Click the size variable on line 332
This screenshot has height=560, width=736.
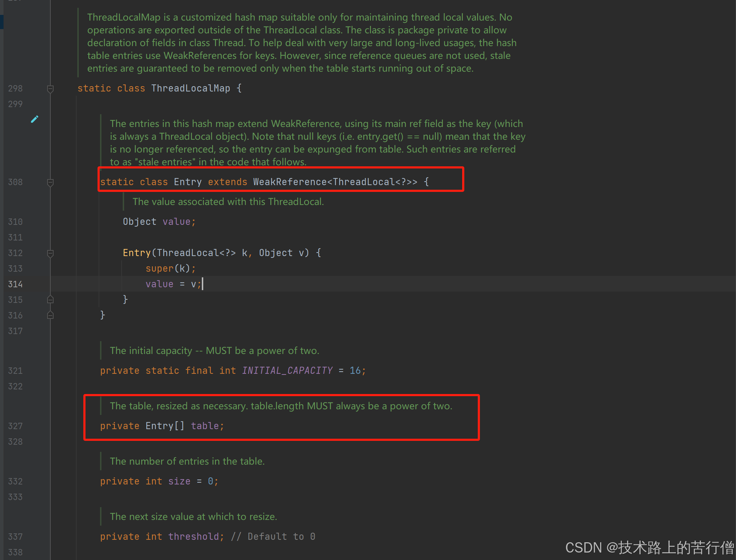click(x=179, y=481)
